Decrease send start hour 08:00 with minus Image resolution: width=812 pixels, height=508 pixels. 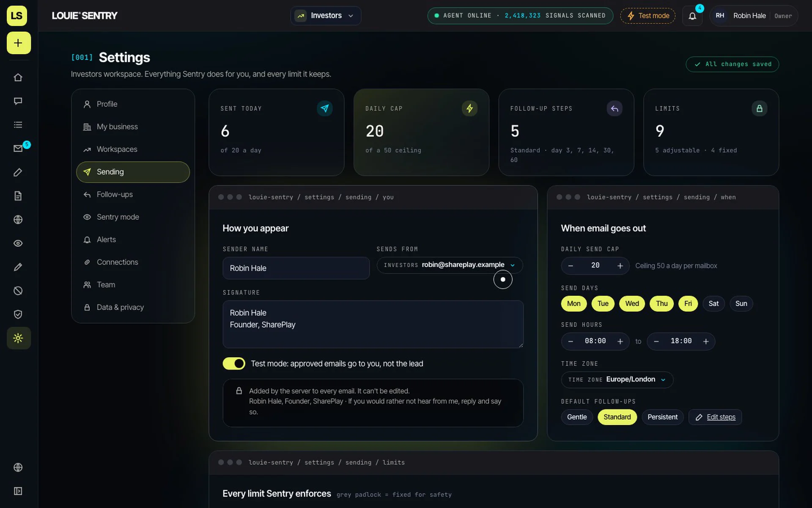(x=571, y=341)
